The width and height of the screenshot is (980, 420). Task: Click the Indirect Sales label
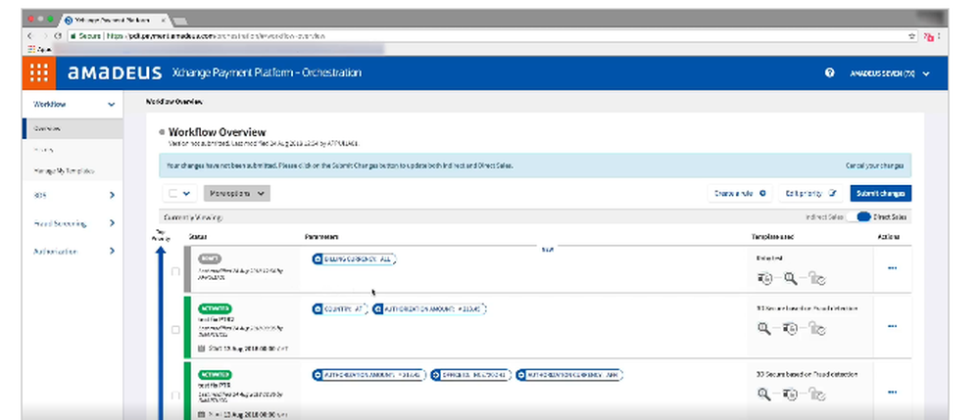coord(825,217)
